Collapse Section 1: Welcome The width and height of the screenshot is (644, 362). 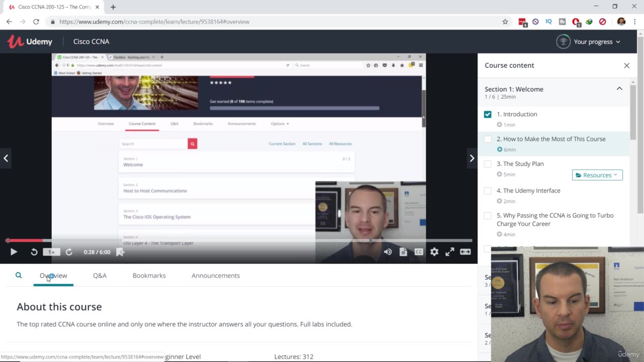point(619,88)
